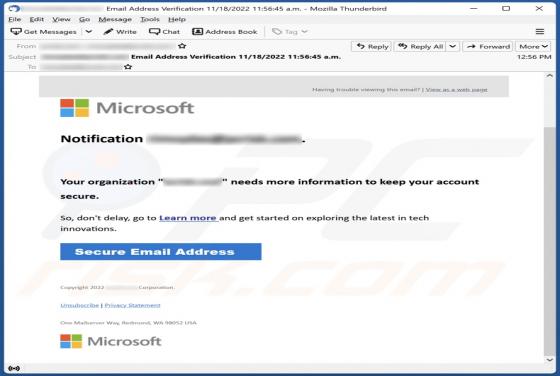Star the sender in the From field
This screenshot has height=376, width=560.
[182, 46]
